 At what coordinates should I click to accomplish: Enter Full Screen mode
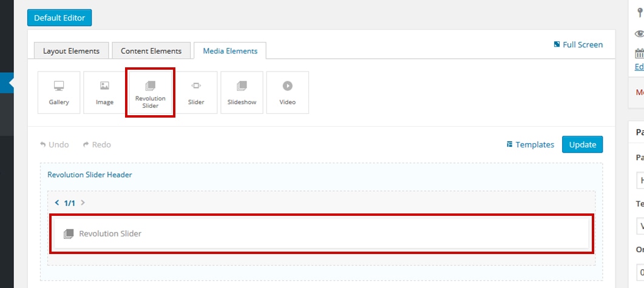coord(578,45)
